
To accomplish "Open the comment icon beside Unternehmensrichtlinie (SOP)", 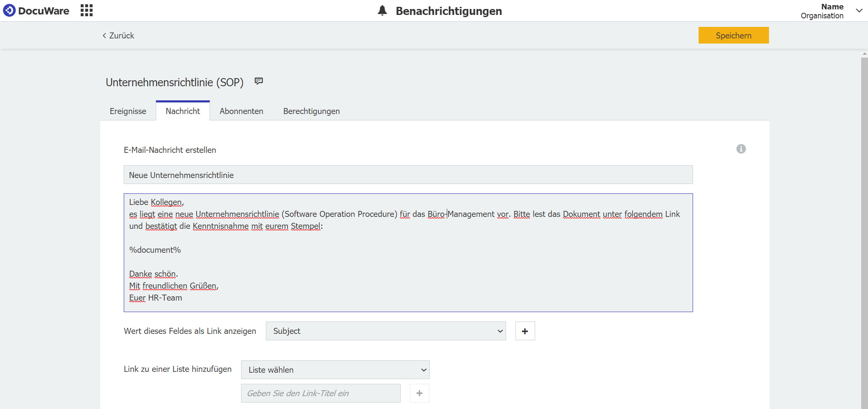I will tap(259, 81).
